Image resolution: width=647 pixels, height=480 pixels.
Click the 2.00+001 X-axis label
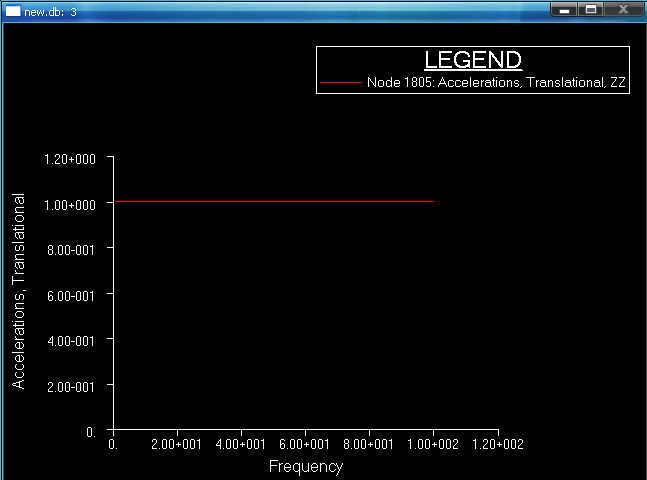[176, 445]
